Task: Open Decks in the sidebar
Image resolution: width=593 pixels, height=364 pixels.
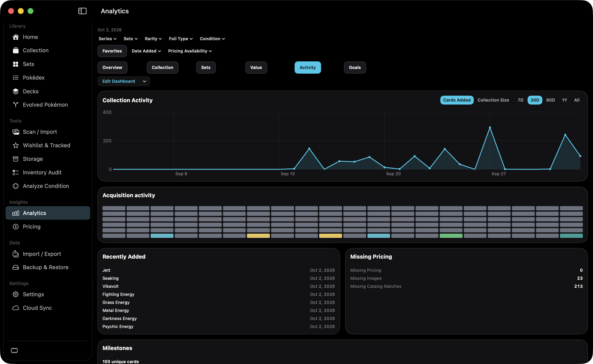Action: tap(48, 91)
